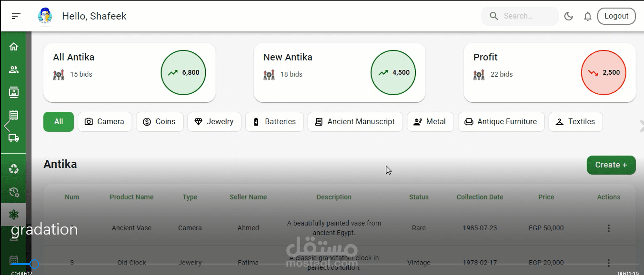
Task: Open the contact card sidebar icon
Action: tap(14, 92)
